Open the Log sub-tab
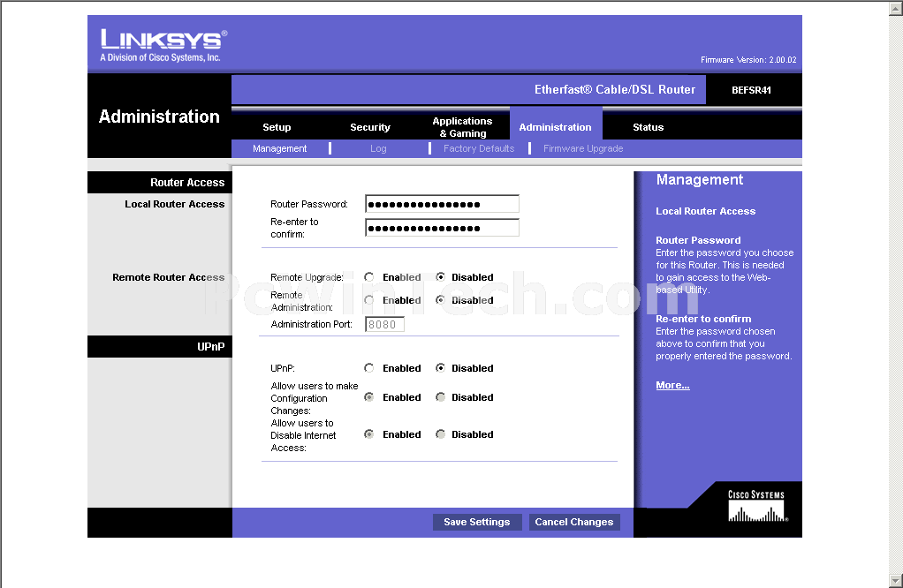The height and width of the screenshot is (588, 903). [378, 148]
